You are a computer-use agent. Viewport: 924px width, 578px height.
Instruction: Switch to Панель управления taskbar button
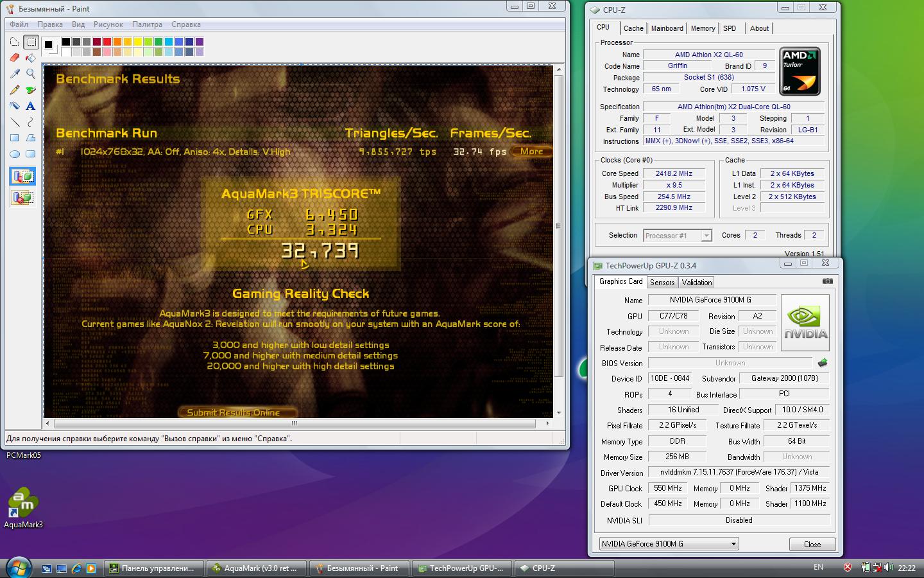pyautogui.click(x=154, y=568)
